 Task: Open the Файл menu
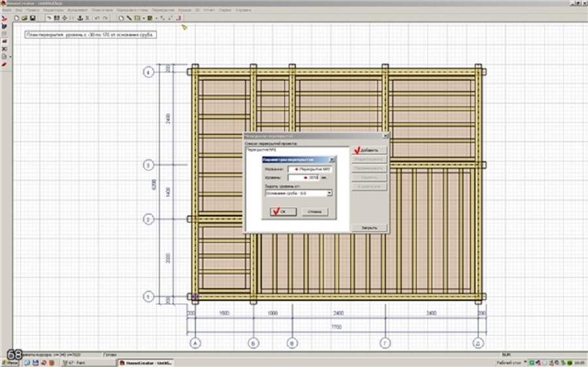pyautogui.click(x=7, y=10)
